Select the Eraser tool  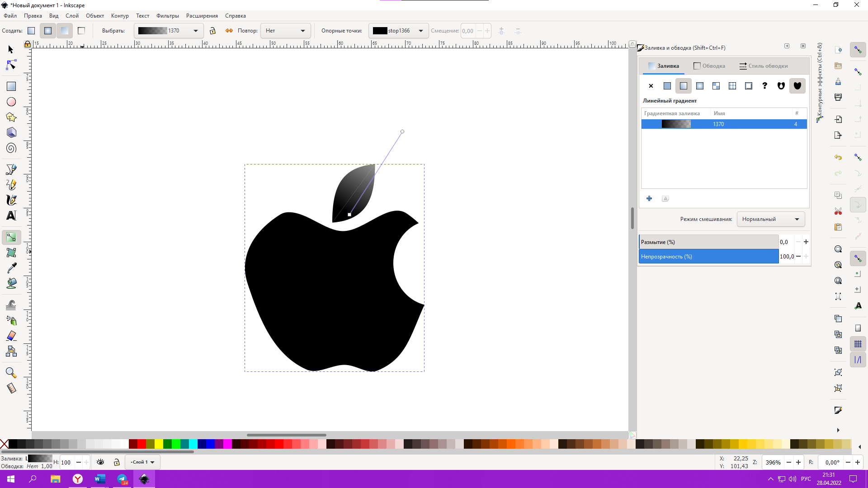pos(11,336)
